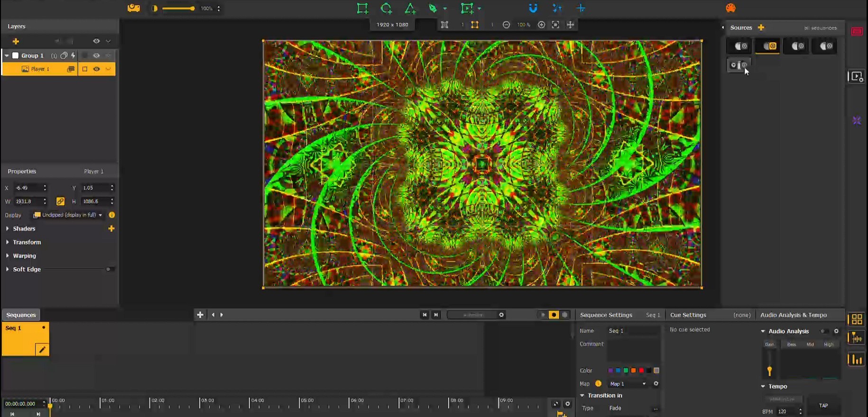
Task: Open the audio waveform icon on right bar
Action: click(x=857, y=338)
